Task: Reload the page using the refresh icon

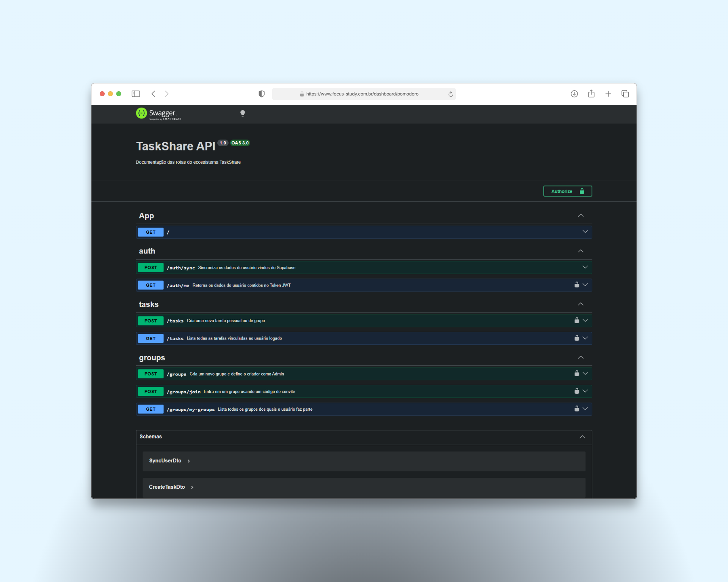Action: (x=450, y=94)
